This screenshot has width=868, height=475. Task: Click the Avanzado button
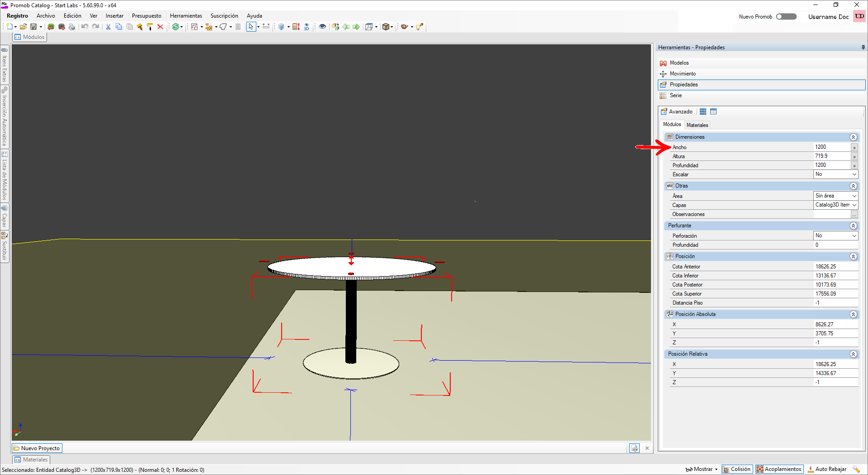677,112
